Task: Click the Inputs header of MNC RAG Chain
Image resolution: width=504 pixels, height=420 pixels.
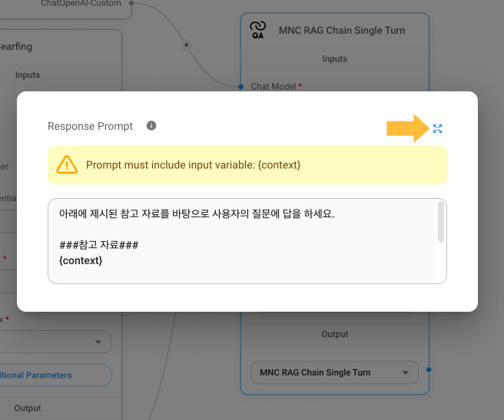Action: [334, 59]
